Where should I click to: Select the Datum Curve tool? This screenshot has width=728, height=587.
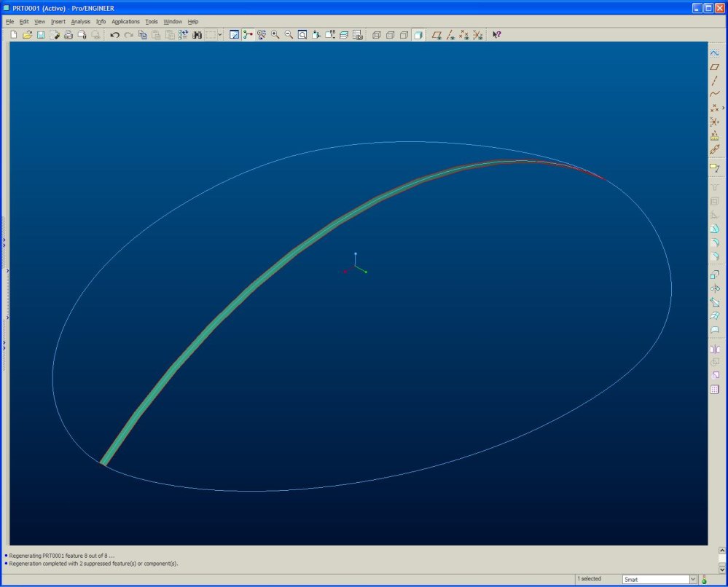pos(715,94)
